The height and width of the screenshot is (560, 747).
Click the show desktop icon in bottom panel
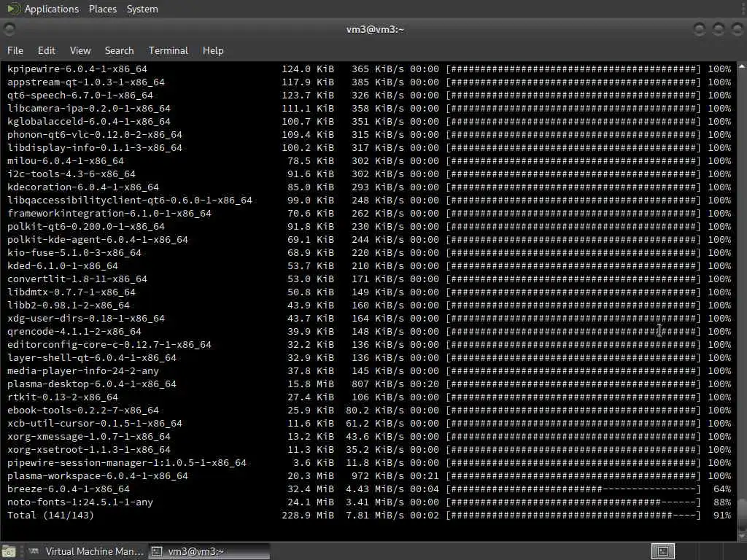click(9, 551)
